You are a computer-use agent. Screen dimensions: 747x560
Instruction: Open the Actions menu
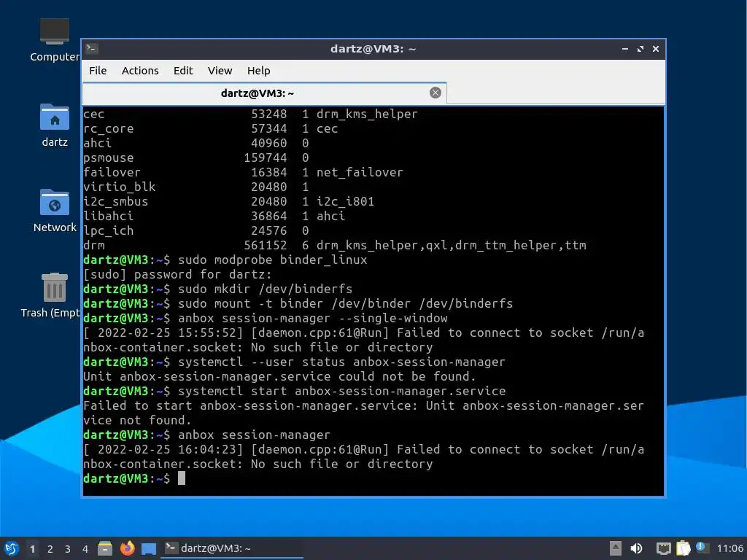click(140, 71)
